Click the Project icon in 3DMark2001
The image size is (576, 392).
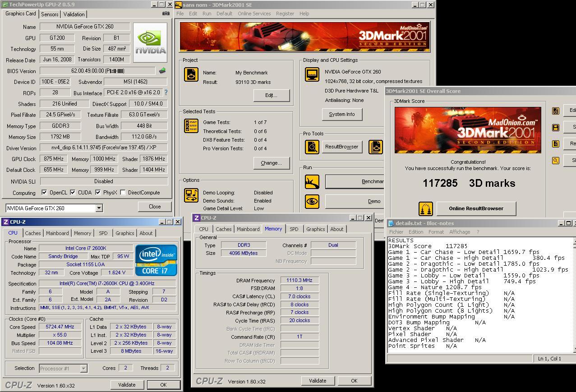(191, 74)
